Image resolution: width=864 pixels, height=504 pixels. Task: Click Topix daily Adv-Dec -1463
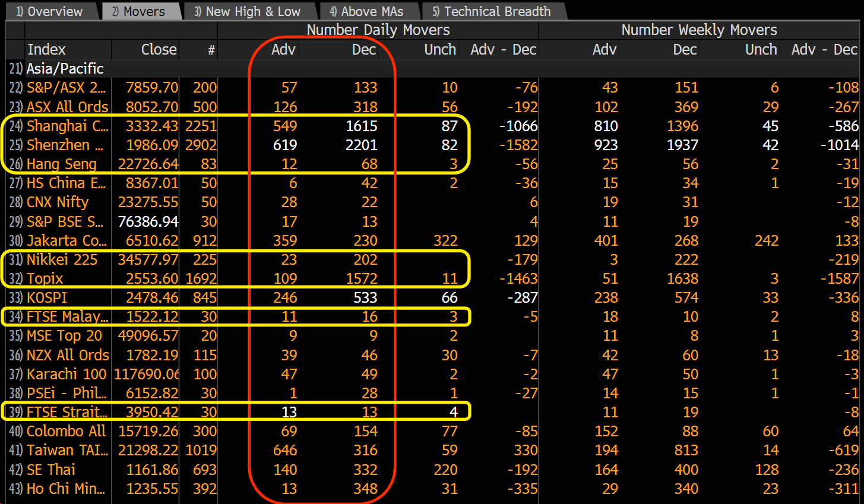[518, 278]
